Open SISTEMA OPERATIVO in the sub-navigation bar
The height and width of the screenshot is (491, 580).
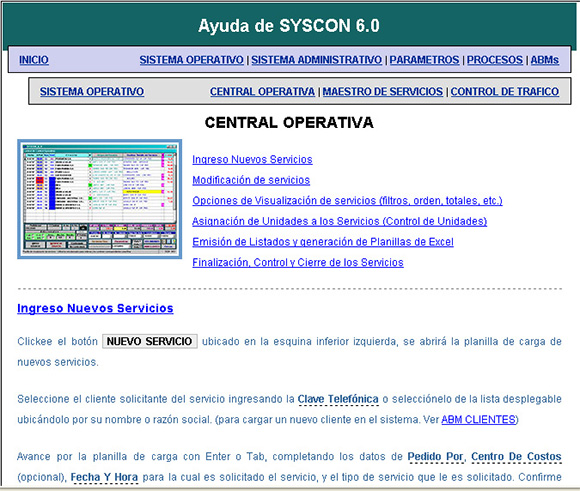92,91
